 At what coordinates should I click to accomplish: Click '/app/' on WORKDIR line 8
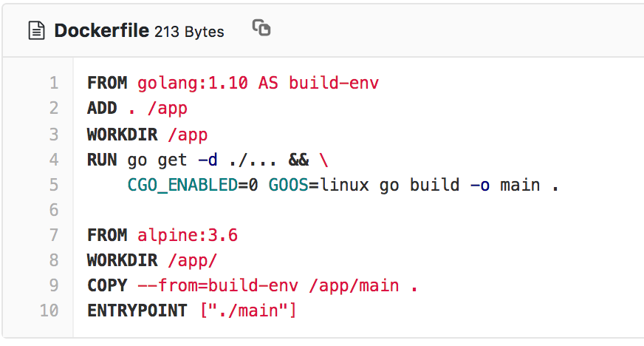click(192, 261)
